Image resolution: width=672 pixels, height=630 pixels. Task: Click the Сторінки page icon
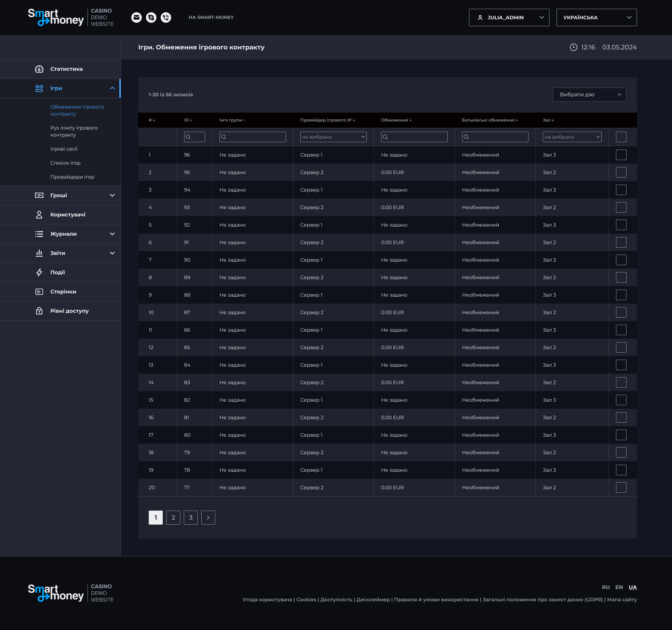tap(39, 292)
